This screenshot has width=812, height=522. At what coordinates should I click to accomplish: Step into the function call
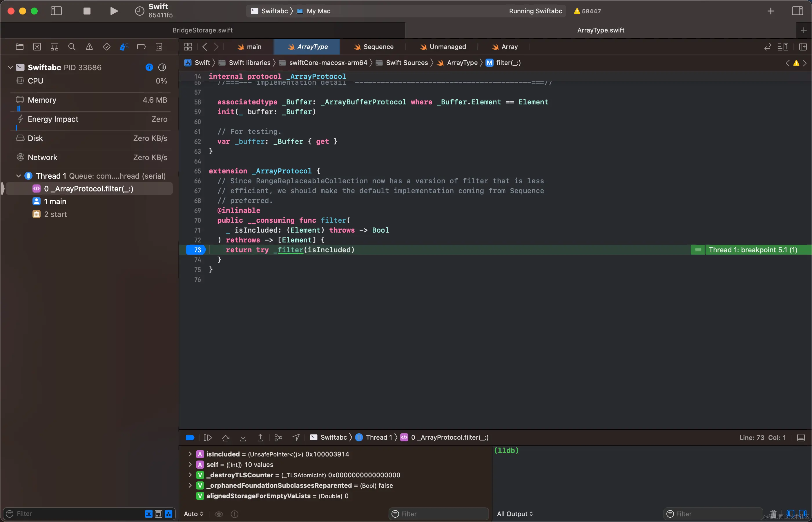243,438
